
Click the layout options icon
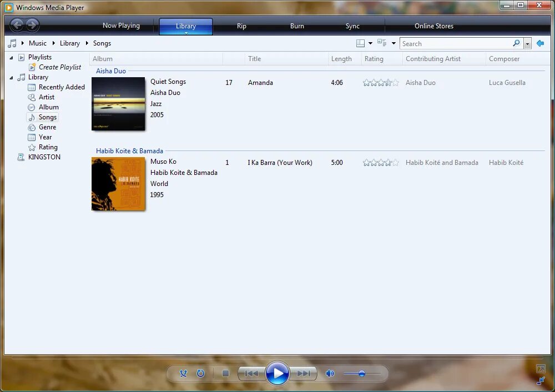point(360,43)
